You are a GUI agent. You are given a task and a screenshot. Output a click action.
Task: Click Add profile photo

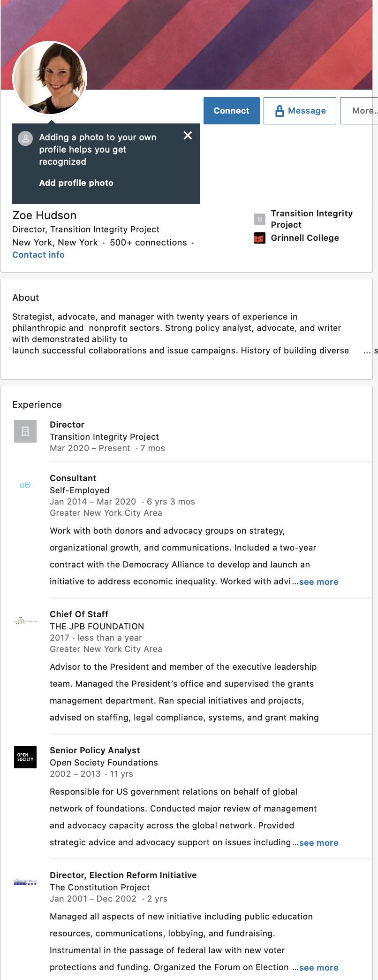pyautogui.click(x=76, y=183)
